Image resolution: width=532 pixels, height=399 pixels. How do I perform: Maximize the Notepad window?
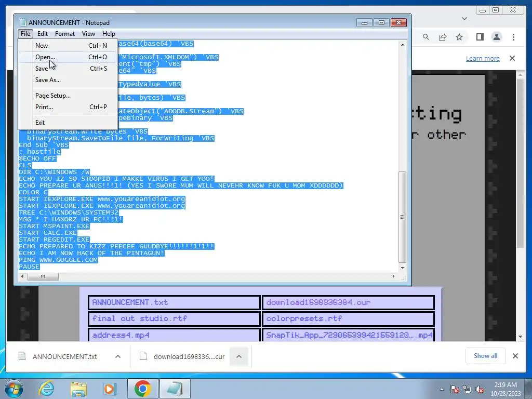pos(381,22)
